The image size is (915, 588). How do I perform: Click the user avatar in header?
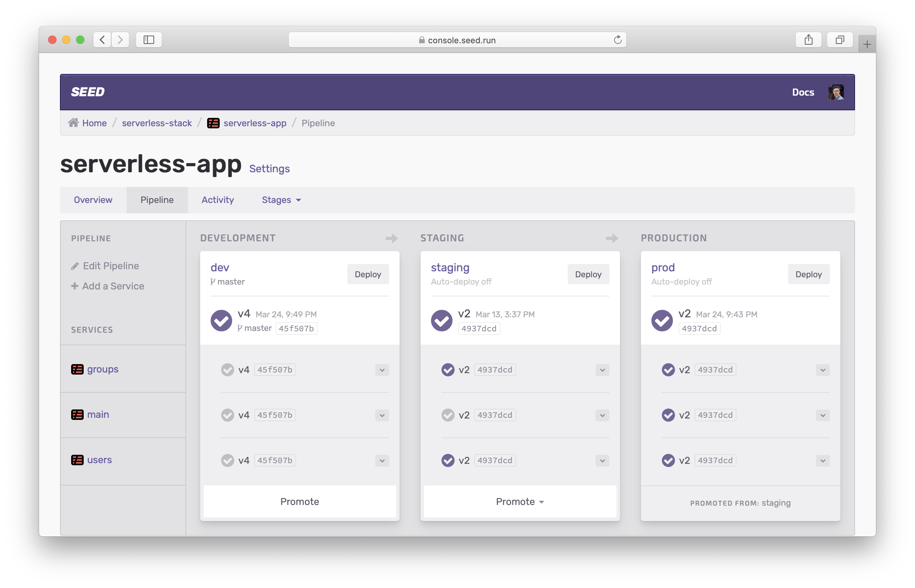tap(835, 92)
